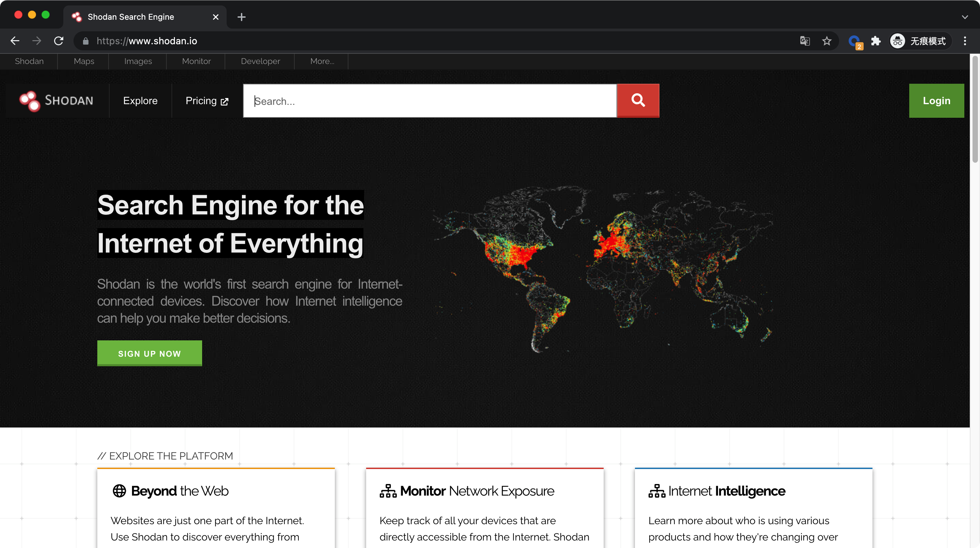Image resolution: width=980 pixels, height=548 pixels.
Task: Open Chrome three-dot menu
Action: point(965,41)
